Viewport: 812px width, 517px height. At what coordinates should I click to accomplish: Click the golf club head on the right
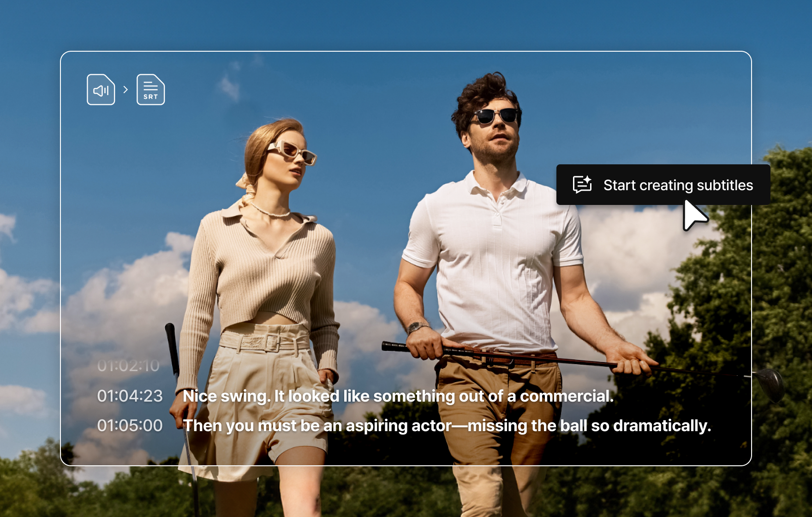[770, 383]
